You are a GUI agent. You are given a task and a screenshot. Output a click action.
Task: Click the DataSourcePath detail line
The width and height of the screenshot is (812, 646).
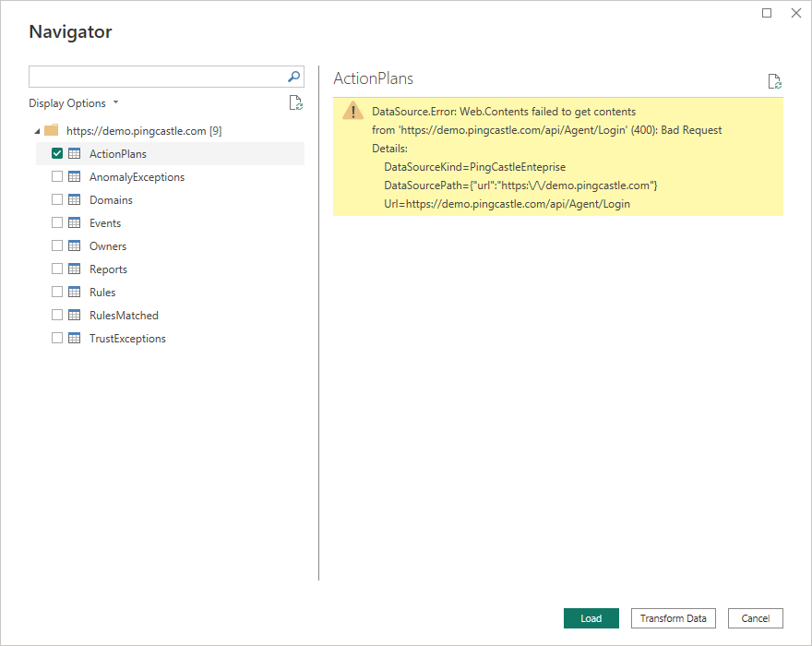point(521,185)
